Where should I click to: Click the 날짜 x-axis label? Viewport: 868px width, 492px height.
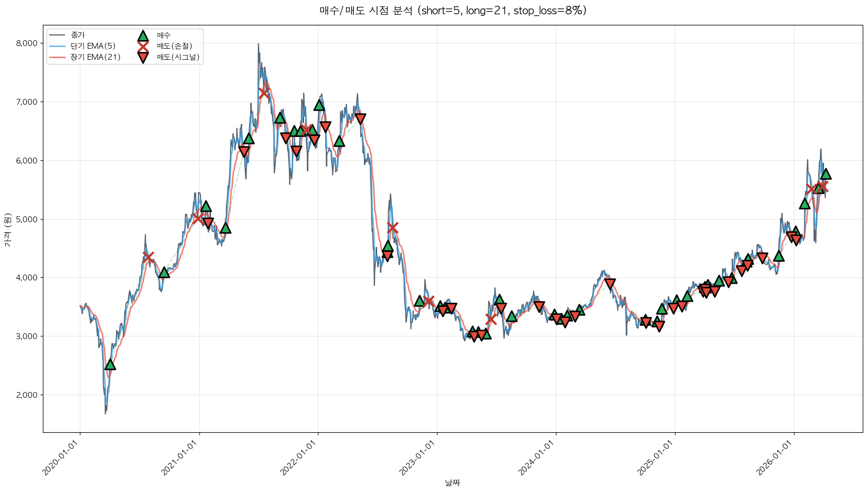[x=453, y=482]
